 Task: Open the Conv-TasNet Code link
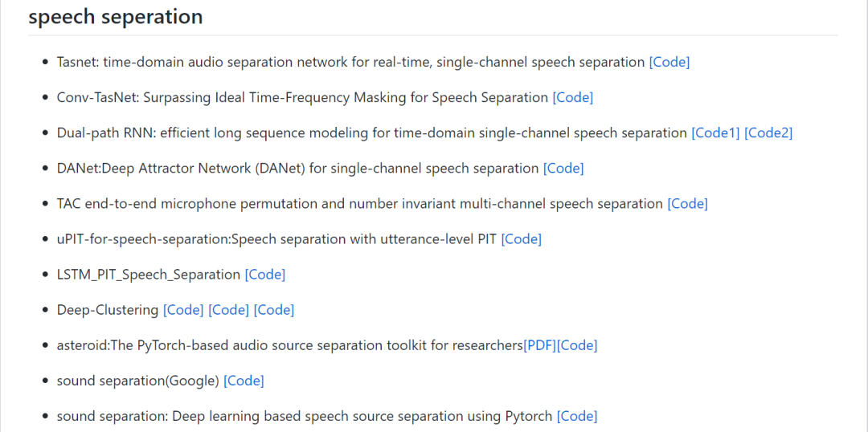click(x=572, y=97)
